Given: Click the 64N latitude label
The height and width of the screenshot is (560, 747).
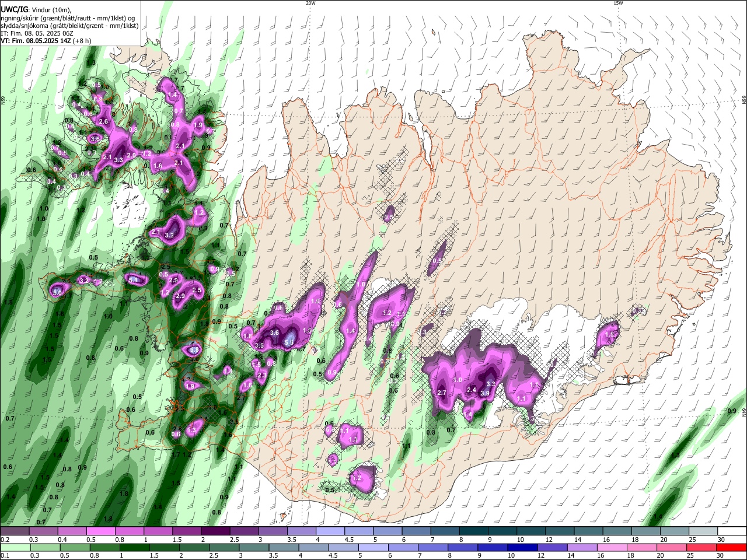Looking at the screenshot, I should [x=744, y=412].
